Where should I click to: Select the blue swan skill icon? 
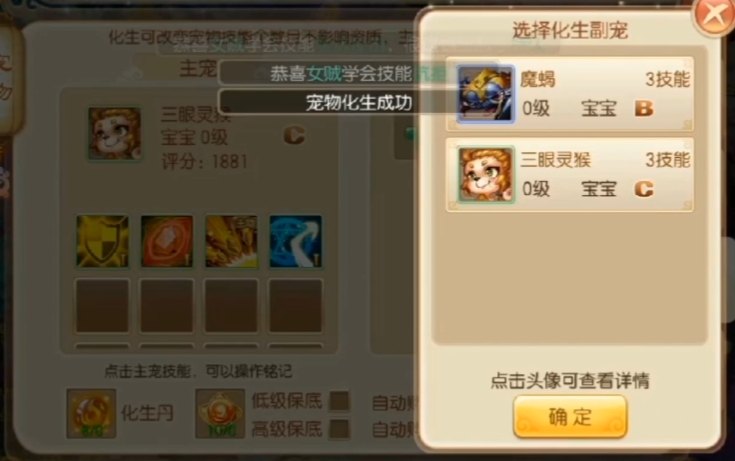tap(295, 242)
